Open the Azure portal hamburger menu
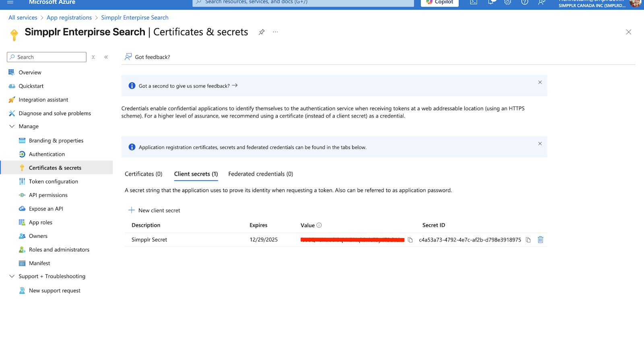 click(x=10, y=2)
